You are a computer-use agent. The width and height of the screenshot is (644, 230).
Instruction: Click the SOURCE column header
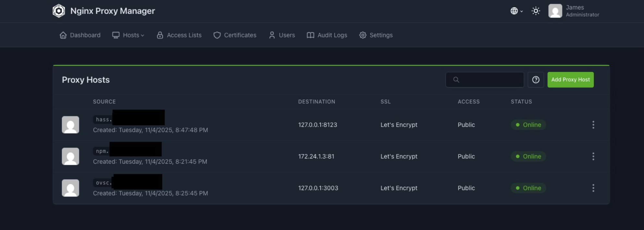coord(104,102)
